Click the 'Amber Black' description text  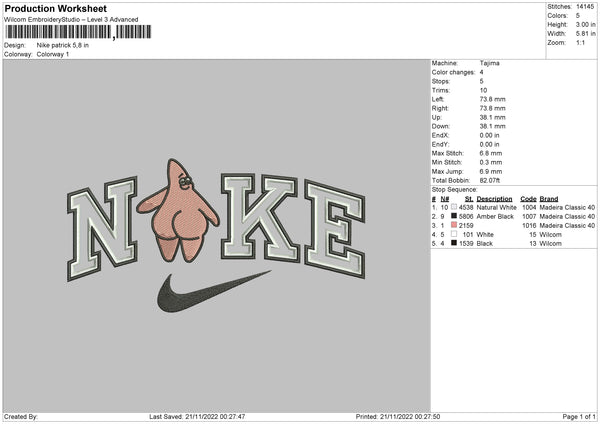(495, 217)
